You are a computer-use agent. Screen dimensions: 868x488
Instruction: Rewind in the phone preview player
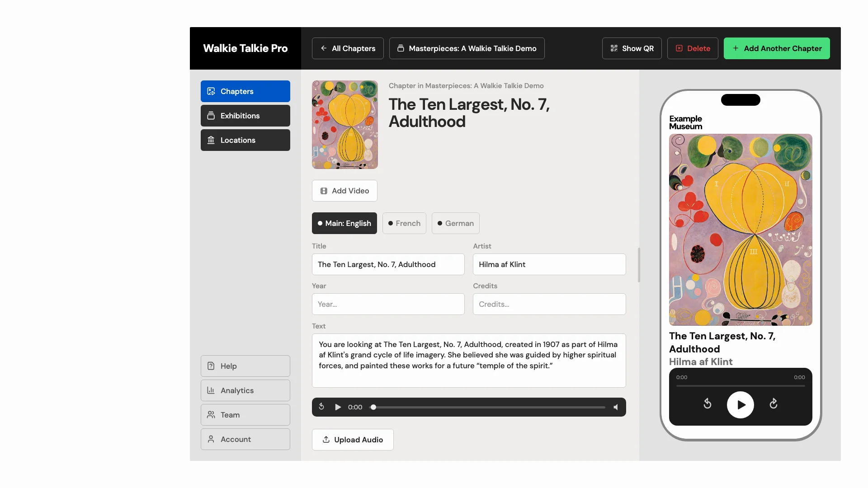coord(708,404)
